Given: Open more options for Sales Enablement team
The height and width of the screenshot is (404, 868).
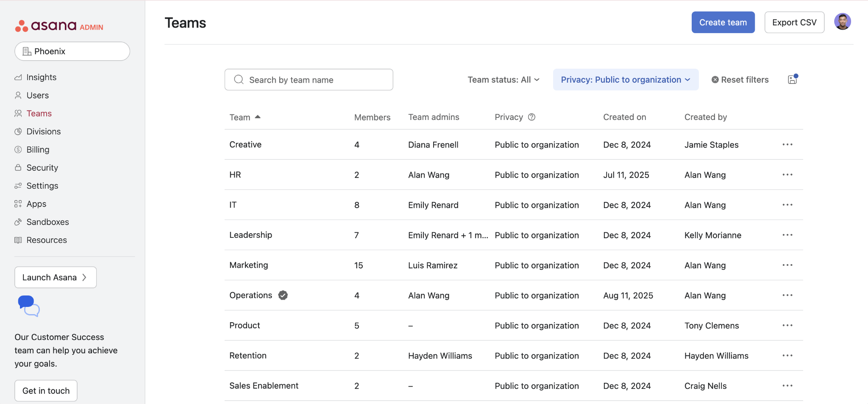Looking at the screenshot, I should click(x=787, y=385).
